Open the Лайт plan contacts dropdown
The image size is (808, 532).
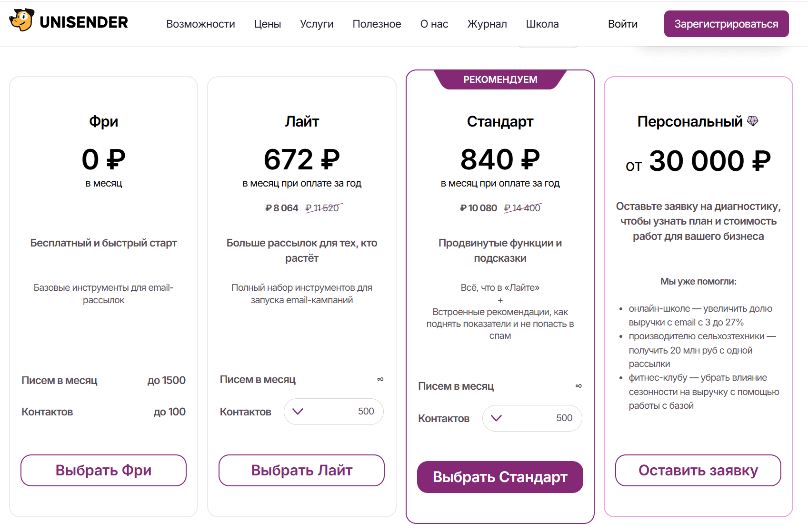334,412
